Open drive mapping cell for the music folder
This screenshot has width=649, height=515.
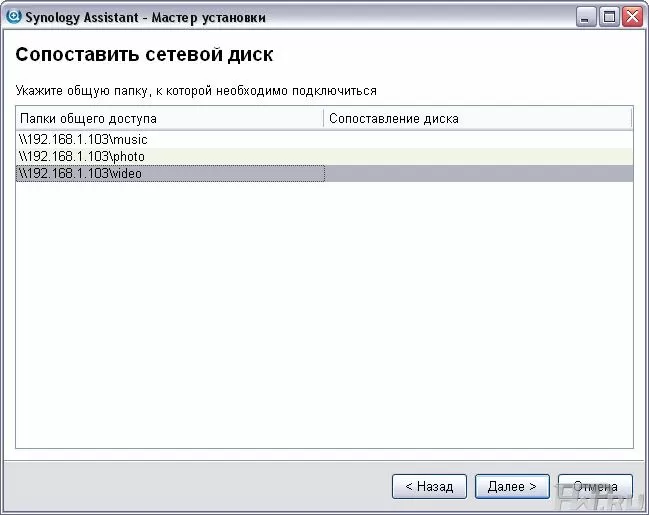(x=478, y=140)
